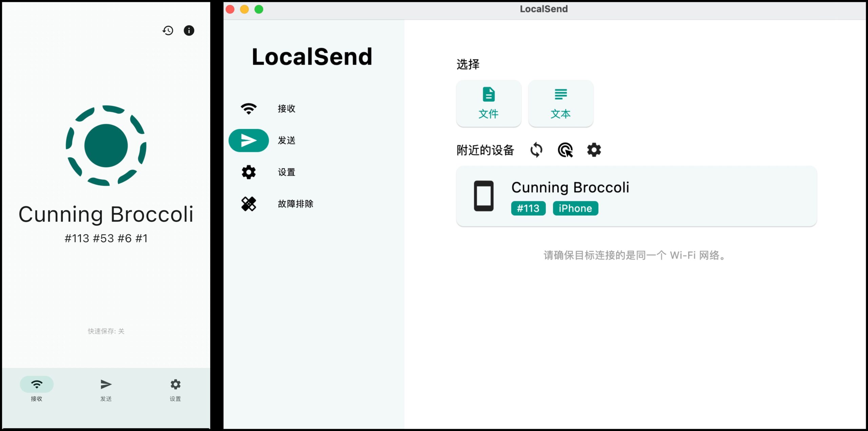Screen dimensions: 868x431
Task: Open nearby devices send mode settings gear
Action: coord(594,150)
